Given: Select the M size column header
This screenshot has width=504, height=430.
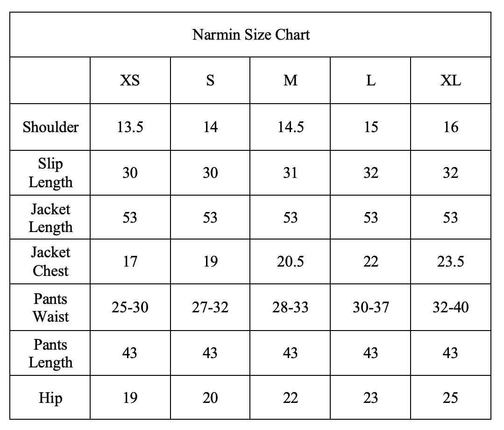Looking at the screenshot, I should tap(290, 81).
